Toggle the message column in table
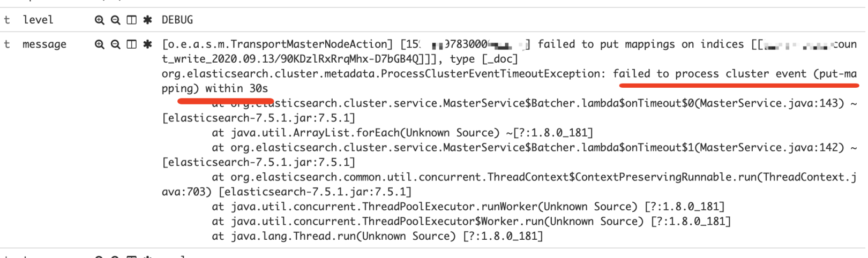 click(131, 44)
